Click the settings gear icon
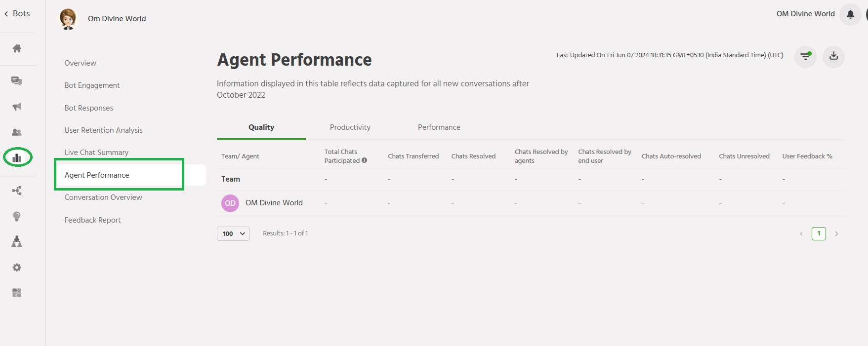868x346 pixels. (x=17, y=268)
